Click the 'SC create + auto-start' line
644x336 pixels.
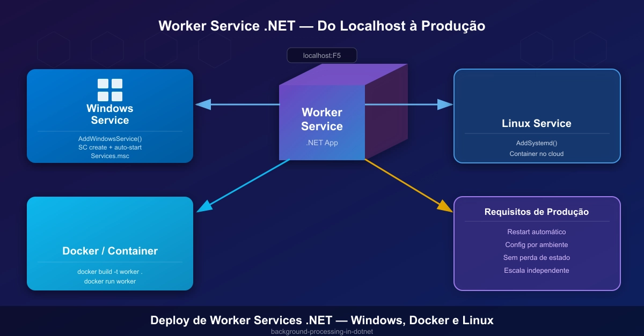click(x=110, y=147)
